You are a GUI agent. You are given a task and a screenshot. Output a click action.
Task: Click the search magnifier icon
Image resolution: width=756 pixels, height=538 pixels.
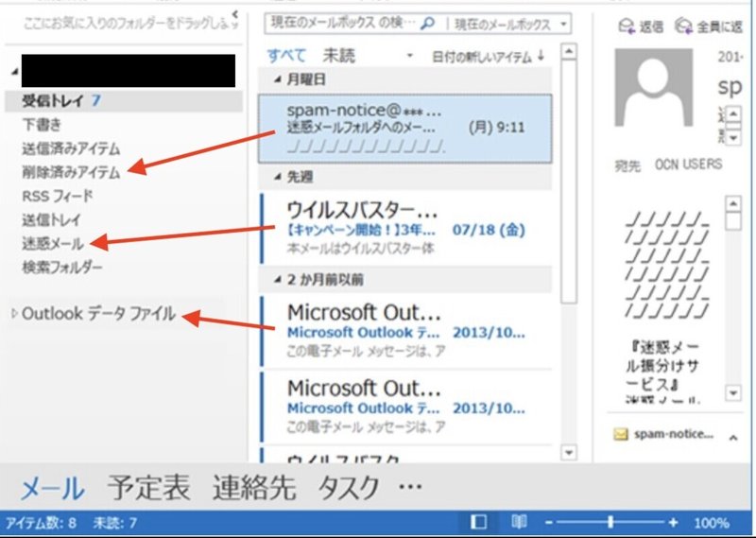point(427,23)
